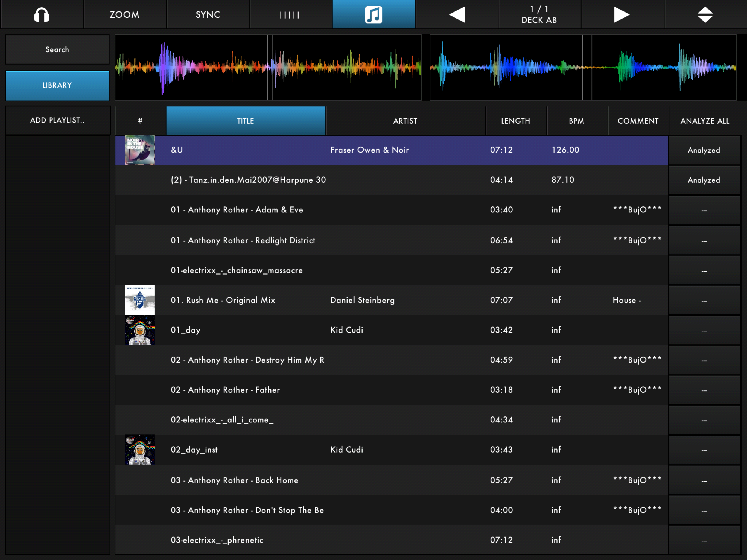Click the headphones cue icon

point(42,14)
